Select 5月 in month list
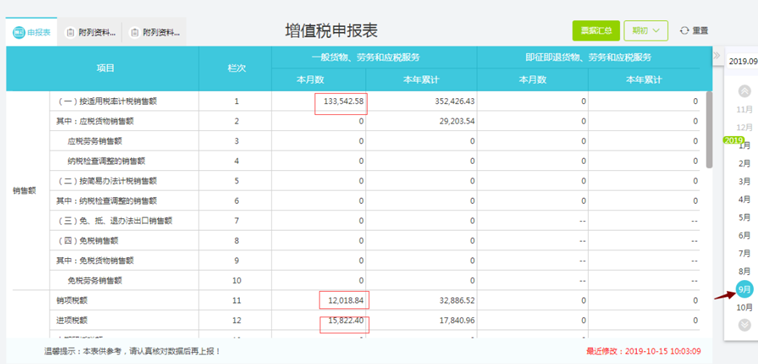 click(744, 218)
